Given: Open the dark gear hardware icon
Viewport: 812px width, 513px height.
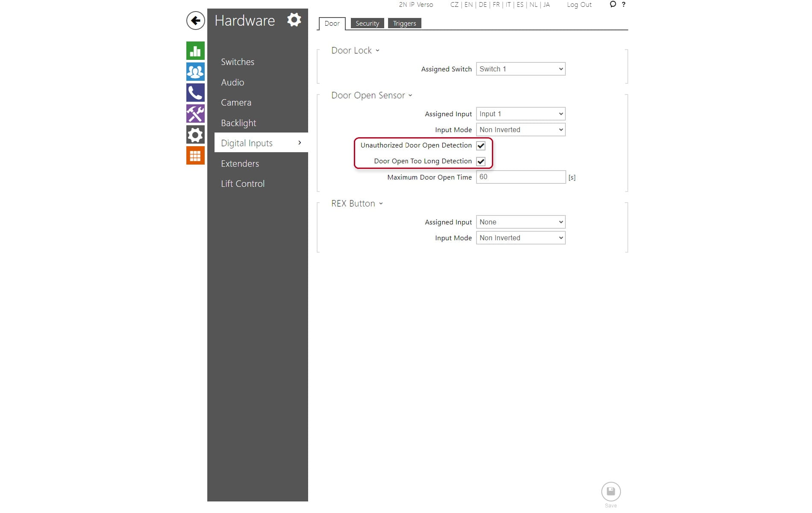Looking at the screenshot, I should [x=195, y=135].
